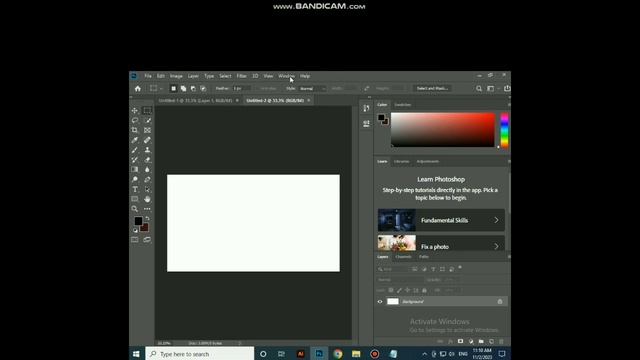Open the Layers panel flyout menu
Screen dimensions: 640x360
pyautogui.click(x=509, y=257)
